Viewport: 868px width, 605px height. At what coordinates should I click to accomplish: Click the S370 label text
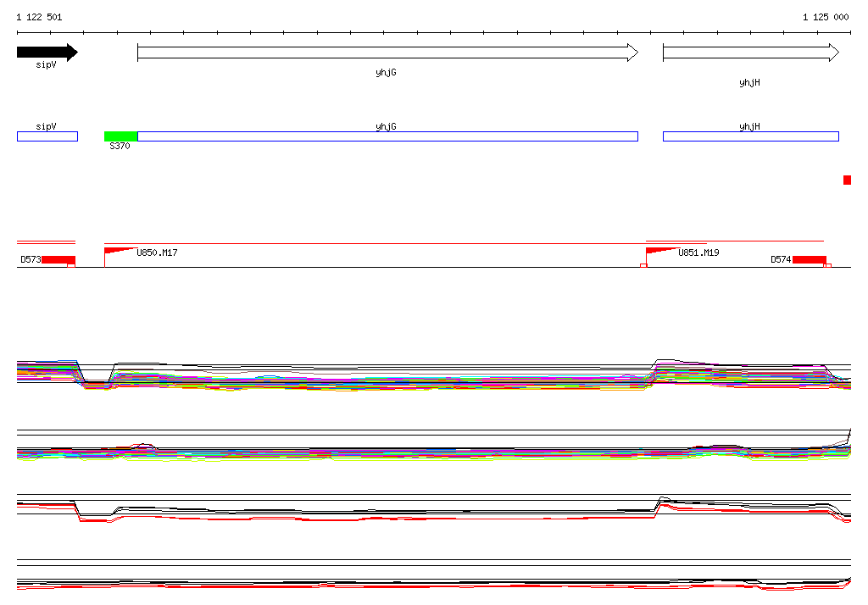pos(120,146)
